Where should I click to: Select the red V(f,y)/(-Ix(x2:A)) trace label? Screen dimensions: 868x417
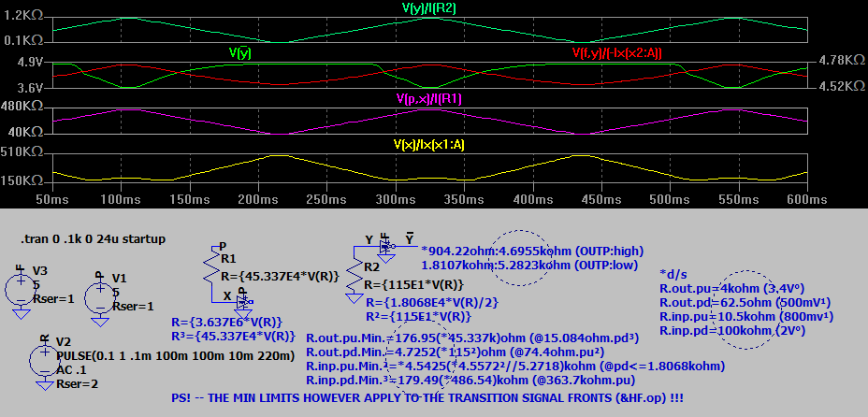coord(616,53)
